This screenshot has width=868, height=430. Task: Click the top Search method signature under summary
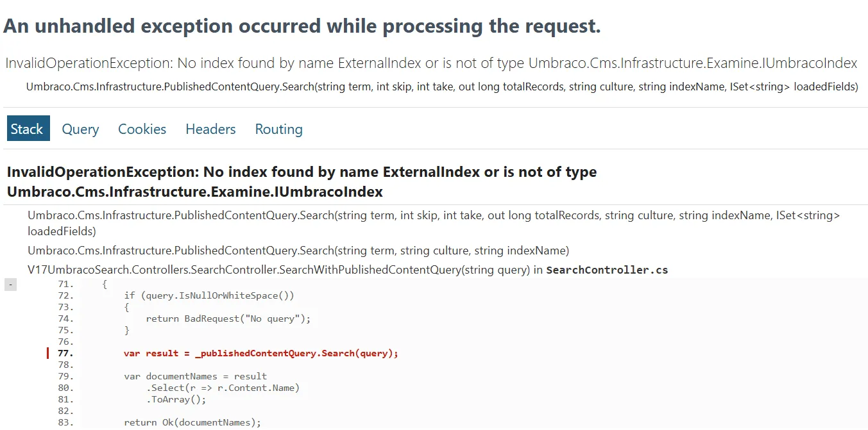[442, 87]
